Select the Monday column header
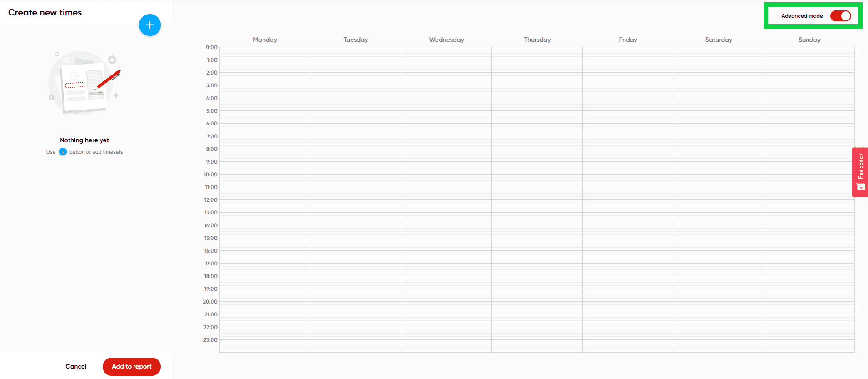The height and width of the screenshot is (379, 868). click(x=265, y=40)
